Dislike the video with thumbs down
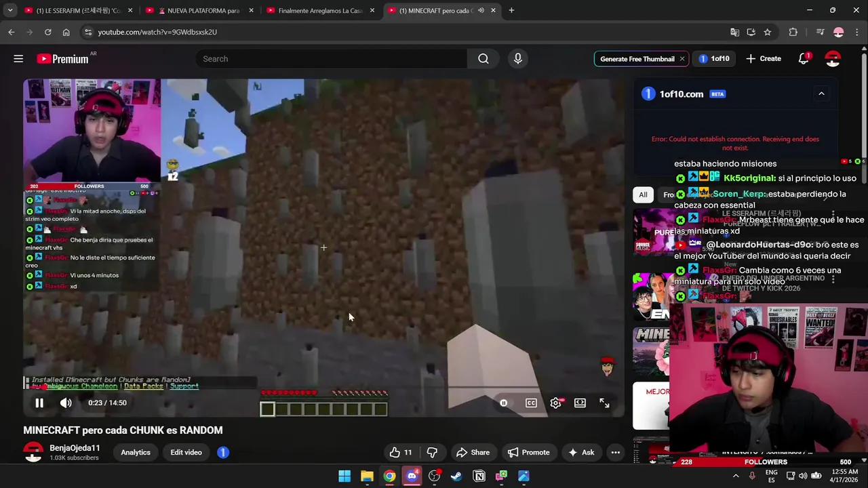This screenshot has height=488, width=868. point(432,452)
